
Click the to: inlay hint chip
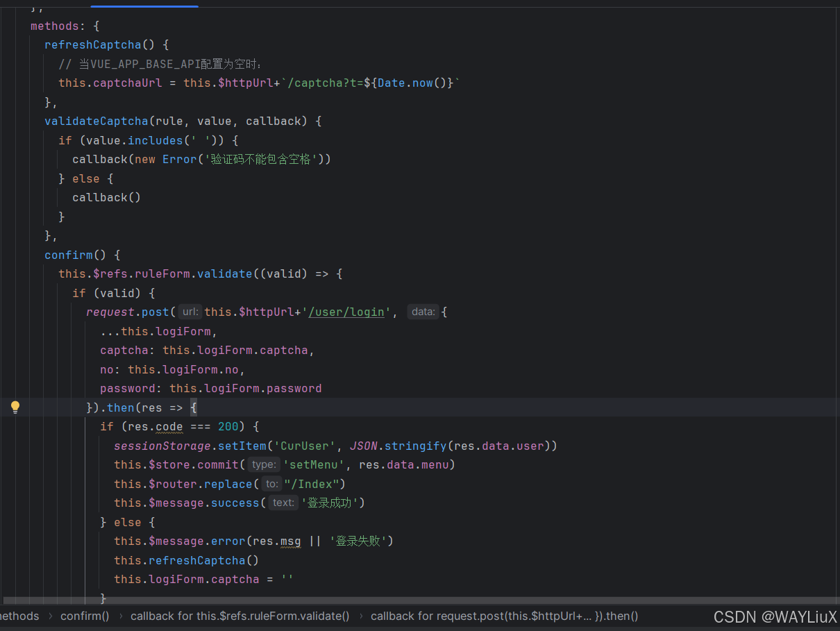click(x=271, y=484)
